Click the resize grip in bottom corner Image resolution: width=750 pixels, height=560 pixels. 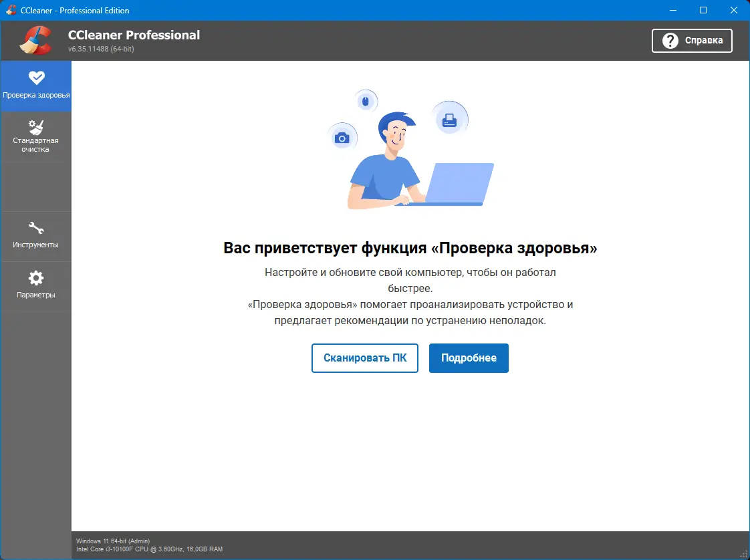[x=743, y=553]
